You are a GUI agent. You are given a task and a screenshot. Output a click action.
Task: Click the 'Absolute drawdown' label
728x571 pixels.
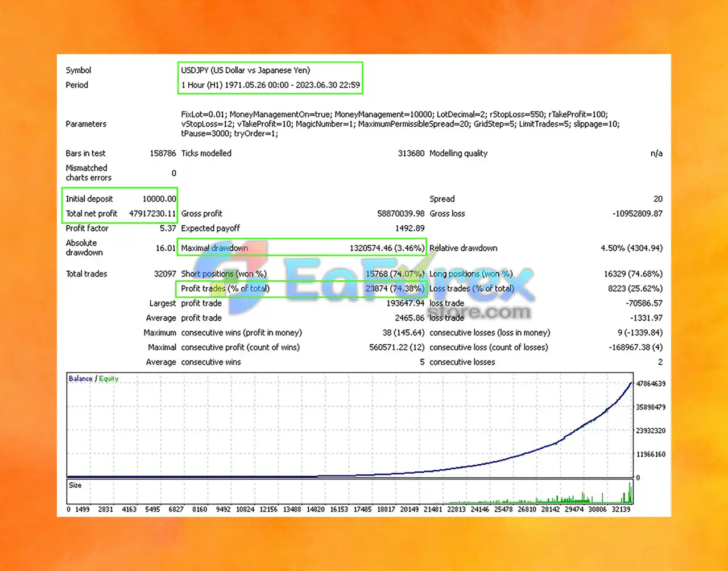[84, 248]
